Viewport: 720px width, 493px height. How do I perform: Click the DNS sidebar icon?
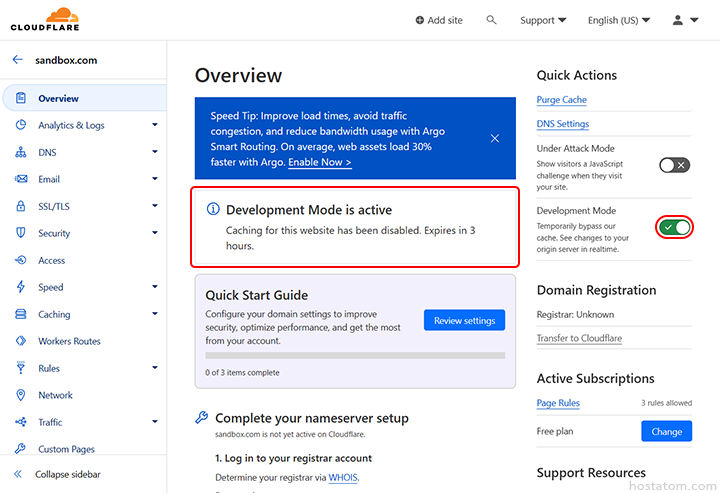[x=20, y=153]
